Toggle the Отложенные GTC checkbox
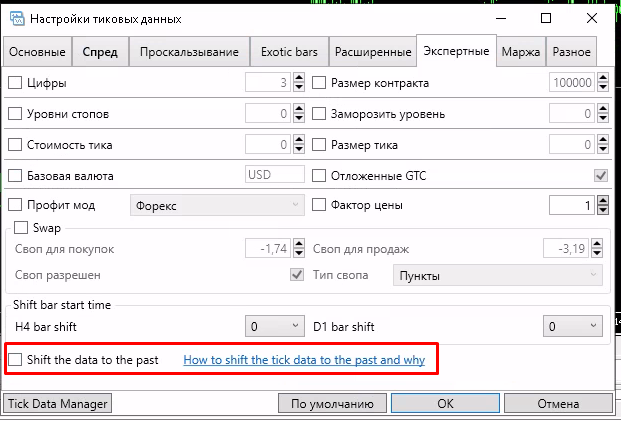 319,175
